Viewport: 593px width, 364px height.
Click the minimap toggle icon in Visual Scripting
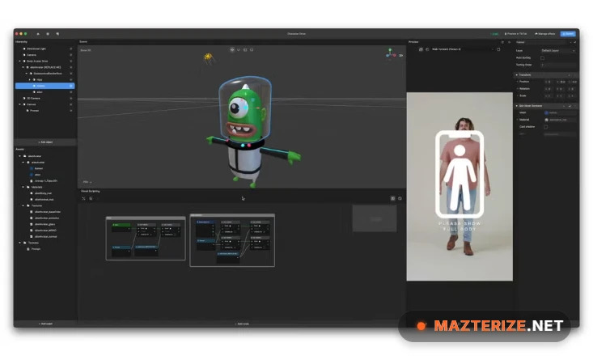pos(393,198)
